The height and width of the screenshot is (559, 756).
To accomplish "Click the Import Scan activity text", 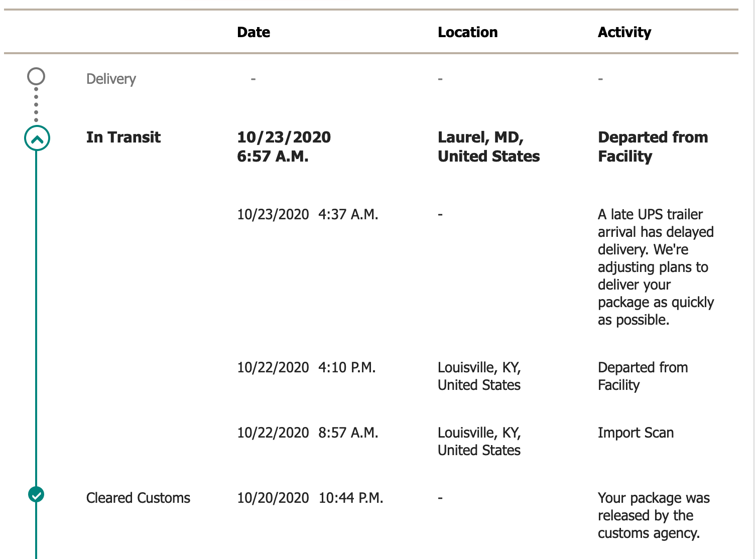I will [636, 433].
